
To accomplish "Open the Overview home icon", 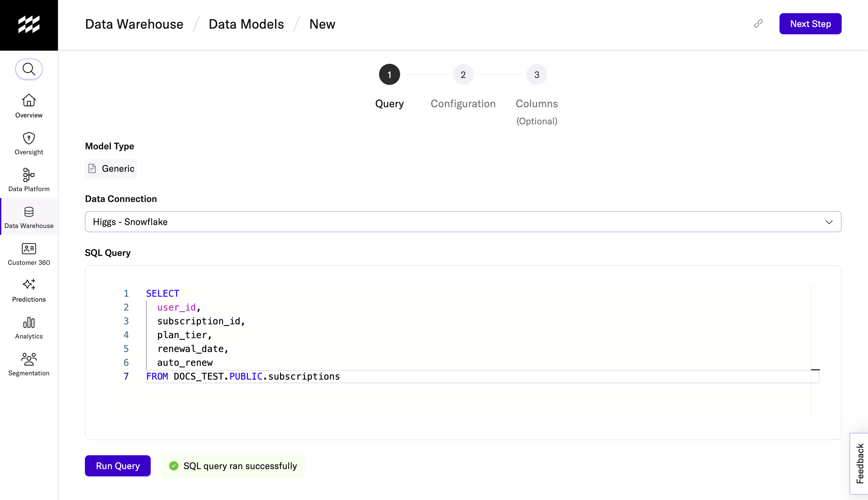I will click(x=29, y=101).
